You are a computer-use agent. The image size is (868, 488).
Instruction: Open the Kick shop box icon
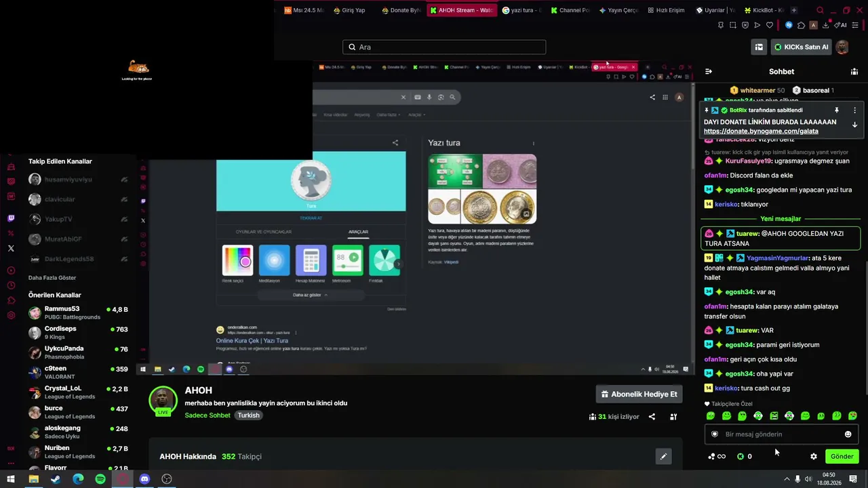[x=759, y=47]
